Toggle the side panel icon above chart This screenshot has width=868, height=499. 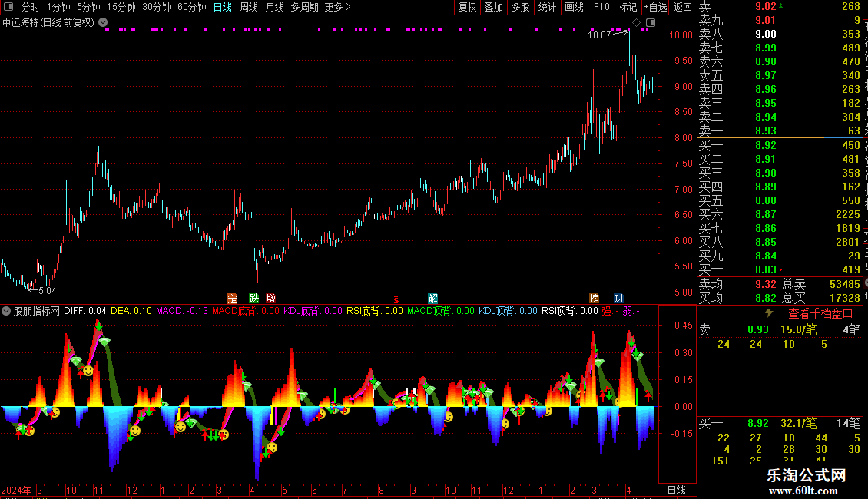(x=651, y=22)
